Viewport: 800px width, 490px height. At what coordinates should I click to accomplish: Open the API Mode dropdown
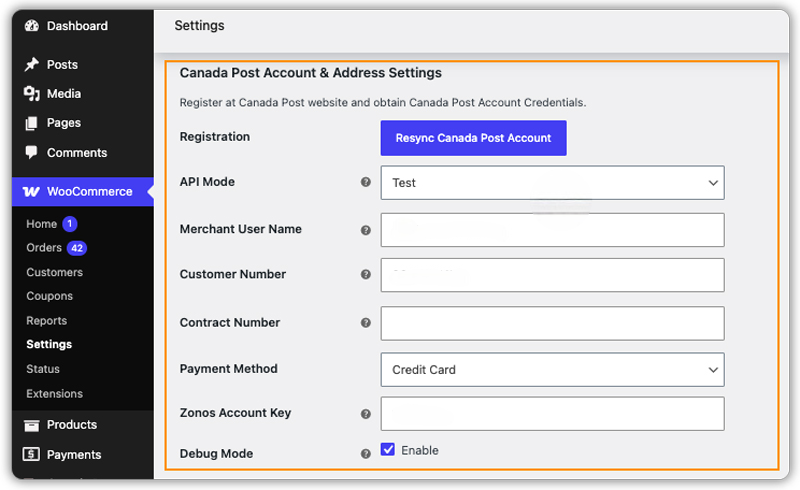[x=553, y=183]
